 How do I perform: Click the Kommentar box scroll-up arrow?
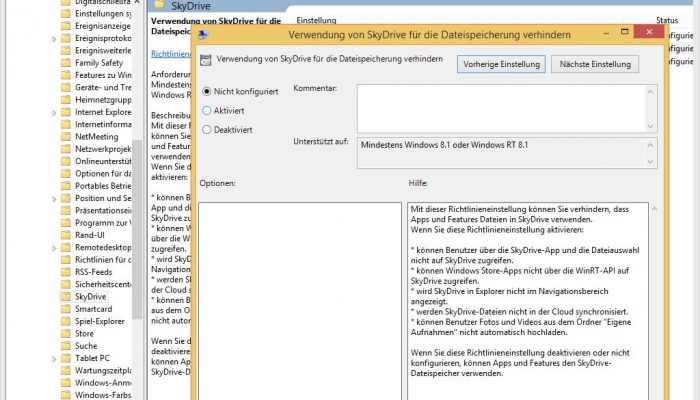pos(650,92)
